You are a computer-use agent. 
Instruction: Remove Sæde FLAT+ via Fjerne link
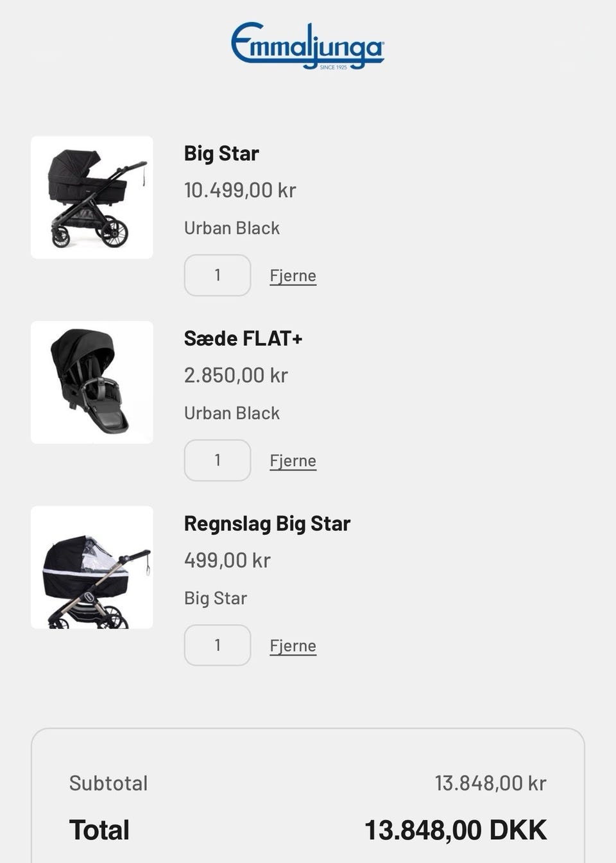click(x=293, y=460)
